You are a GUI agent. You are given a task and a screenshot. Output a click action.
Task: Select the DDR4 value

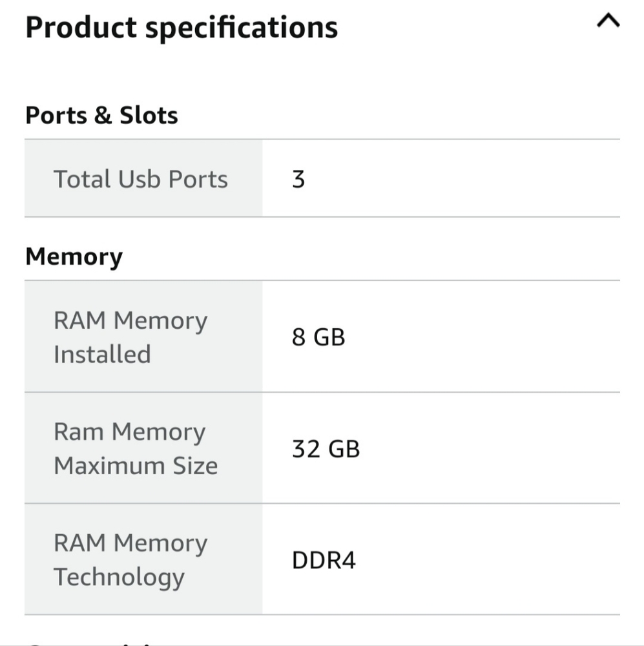tap(324, 560)
